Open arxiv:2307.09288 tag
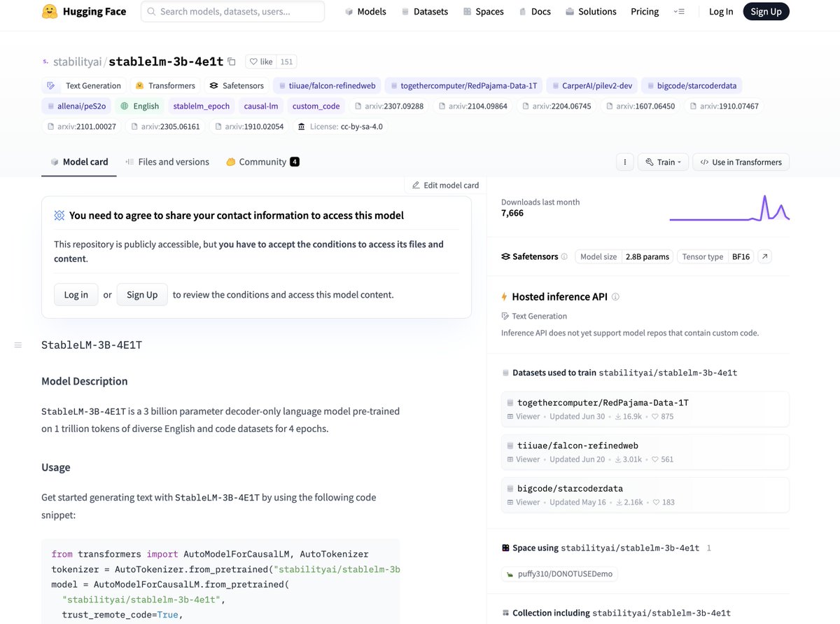The image size is (840, 624). point(388,106)
